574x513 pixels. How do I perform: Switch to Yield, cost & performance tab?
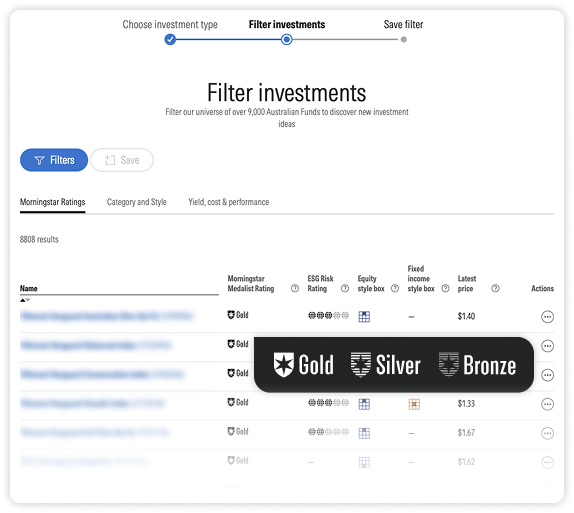[x=228, y=202]
